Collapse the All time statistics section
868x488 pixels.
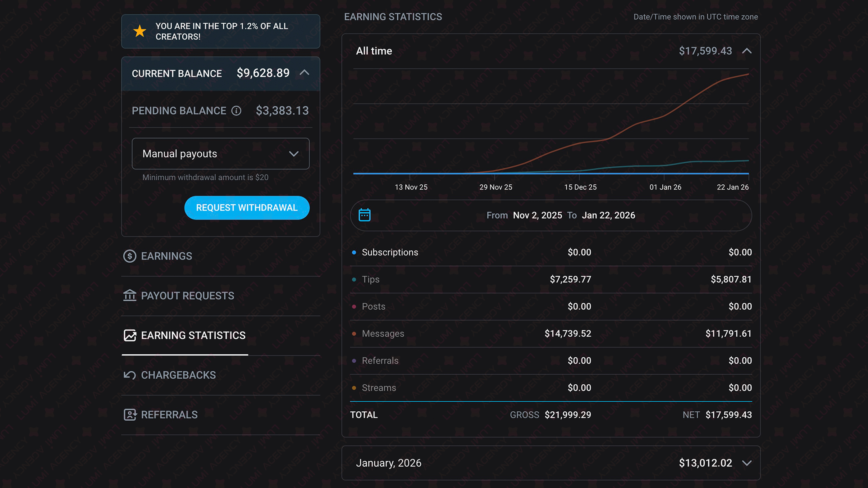coord(747,51)
